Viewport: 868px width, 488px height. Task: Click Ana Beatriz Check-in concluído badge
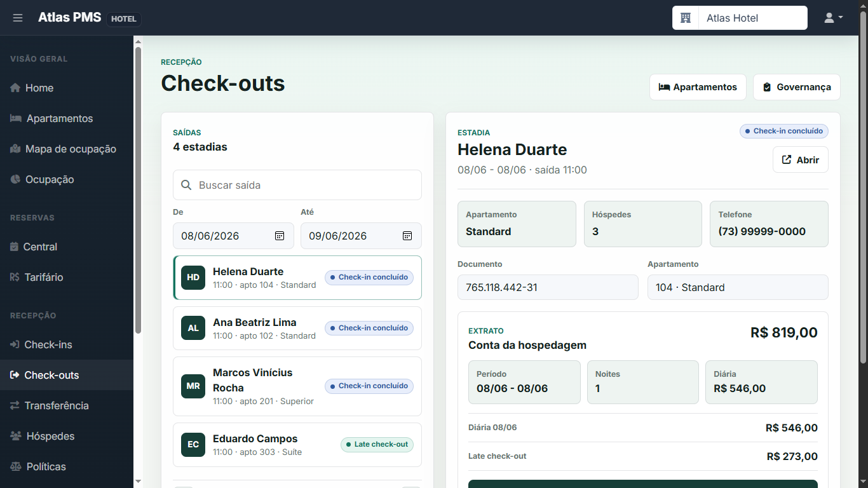(369, 328)
